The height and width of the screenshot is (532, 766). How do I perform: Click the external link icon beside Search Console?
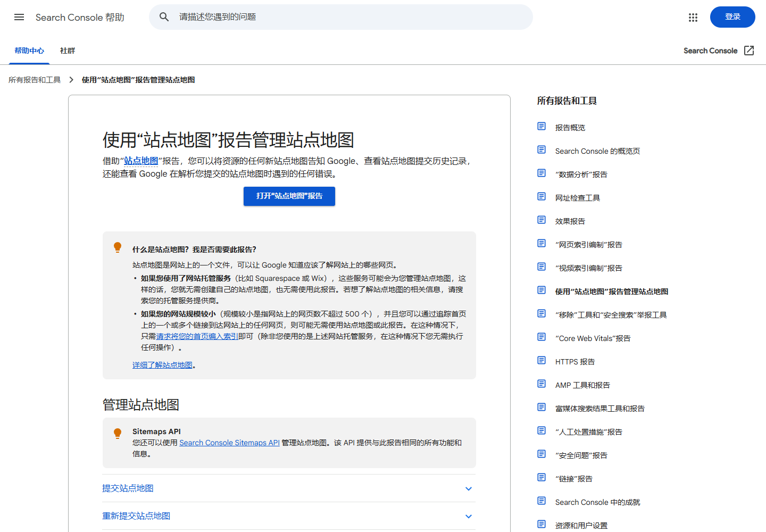(x=749, y=51)
